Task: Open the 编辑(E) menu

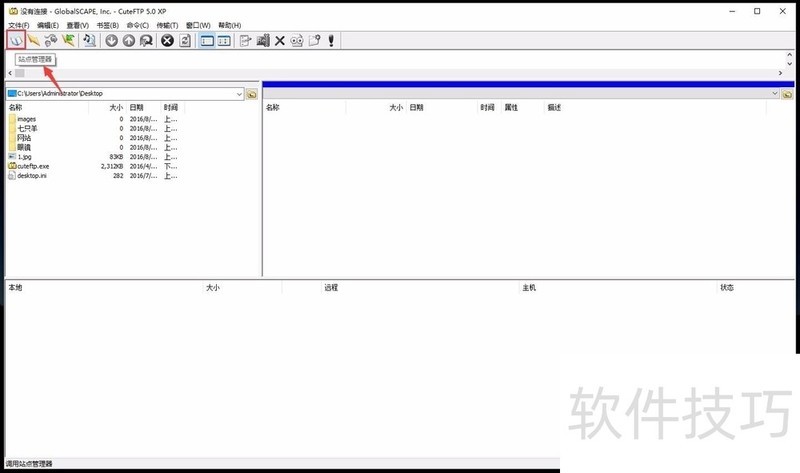Action: pyautogui.click(x=48, y=25)
